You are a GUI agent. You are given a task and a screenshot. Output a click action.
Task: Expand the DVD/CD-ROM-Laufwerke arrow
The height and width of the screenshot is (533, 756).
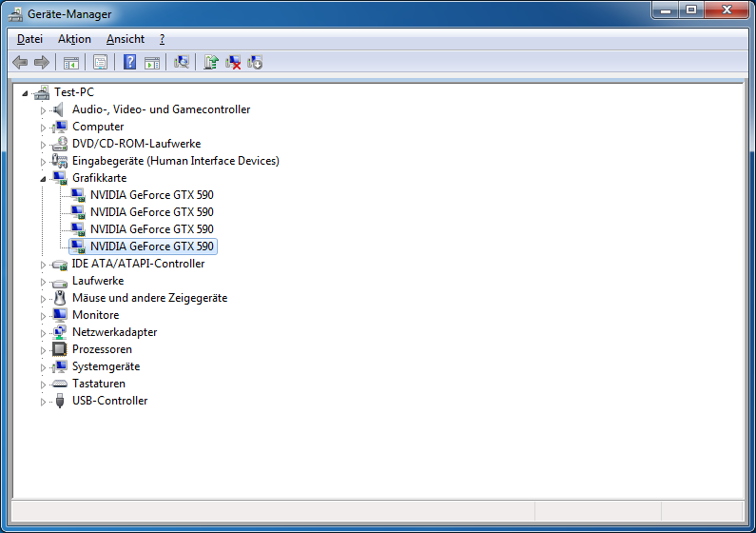point(43,145)
